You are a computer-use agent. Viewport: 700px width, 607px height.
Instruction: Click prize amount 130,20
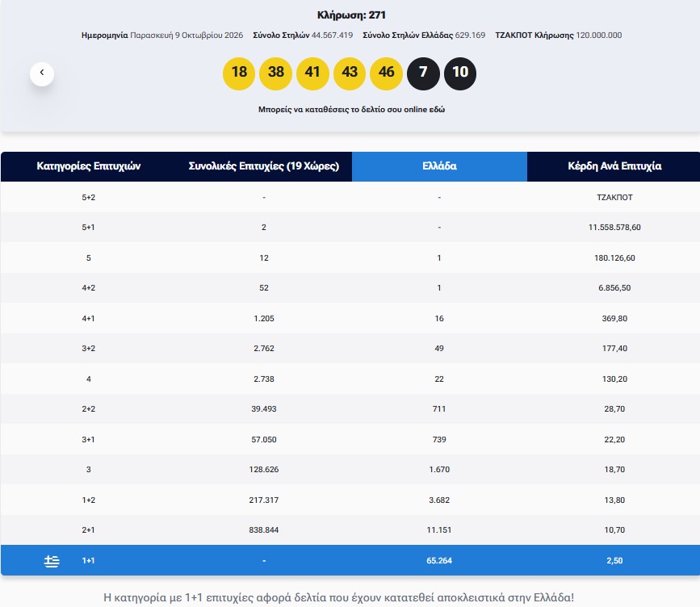point(614,379)
